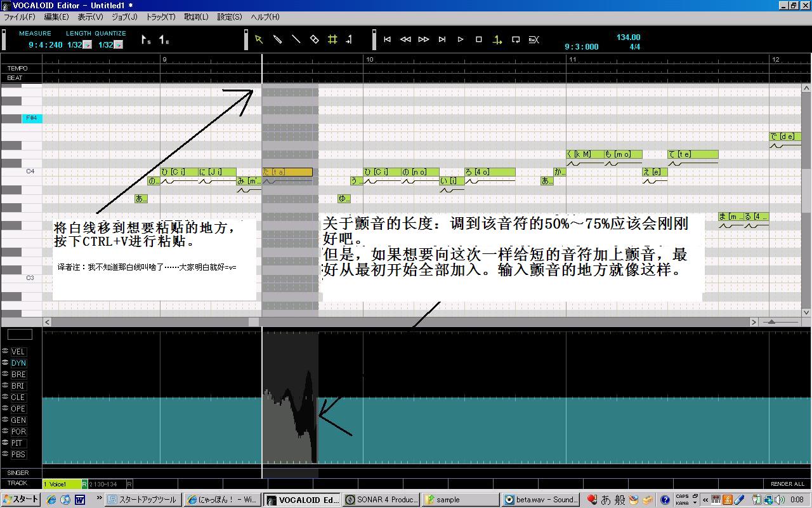Toggle visibility eye for VEL
This screenshot has width=812, height=508.
pos(5,351)
